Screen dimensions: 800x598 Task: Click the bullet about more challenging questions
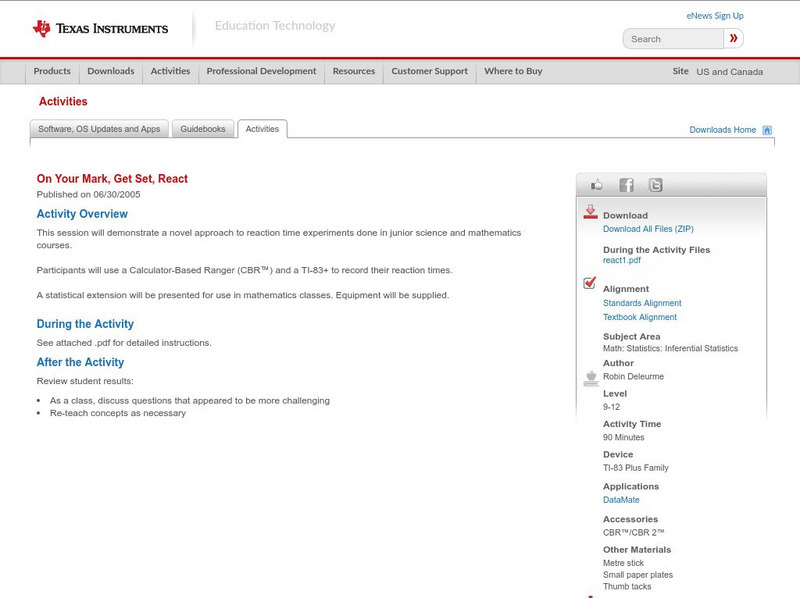pos(190,401)
